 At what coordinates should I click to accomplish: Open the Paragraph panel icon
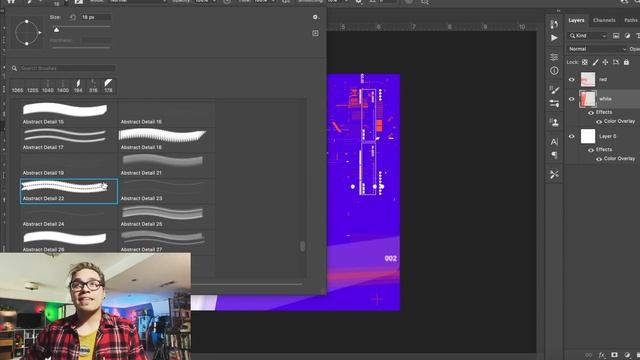click(x=554, y=155)
